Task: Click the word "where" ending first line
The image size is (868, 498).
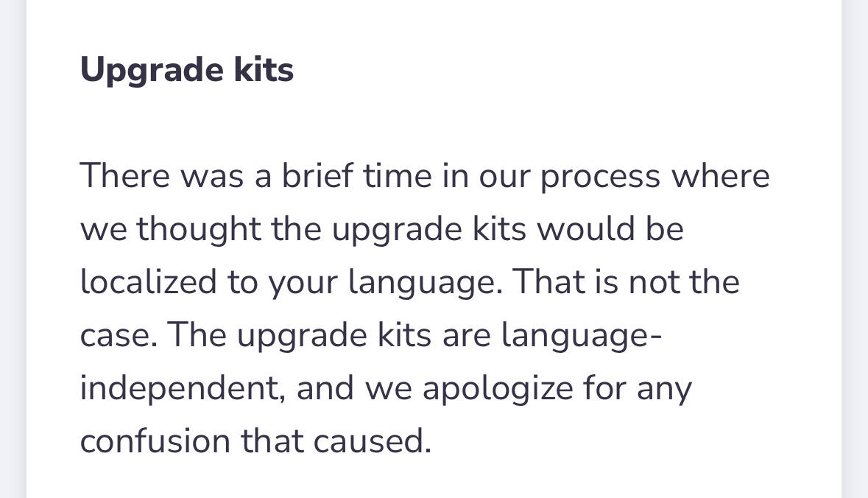Action: [x=720, y=176]
